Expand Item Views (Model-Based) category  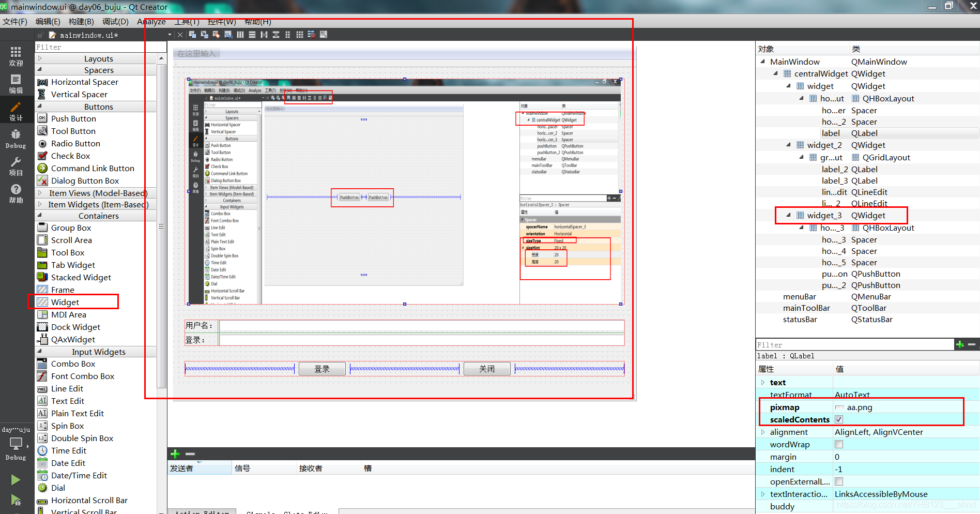(x=96, y=193)
